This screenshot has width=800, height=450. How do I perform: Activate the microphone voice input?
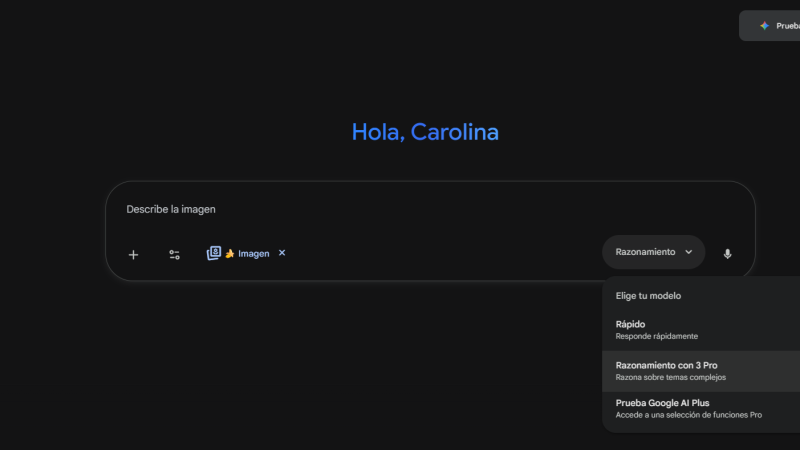click(727, 254)
